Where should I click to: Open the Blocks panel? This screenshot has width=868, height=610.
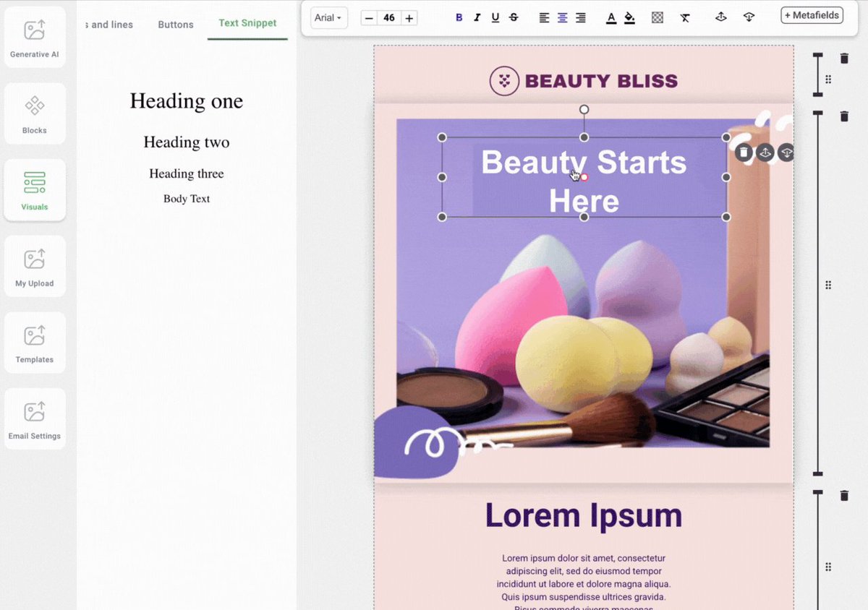click(x=35, y=113)
